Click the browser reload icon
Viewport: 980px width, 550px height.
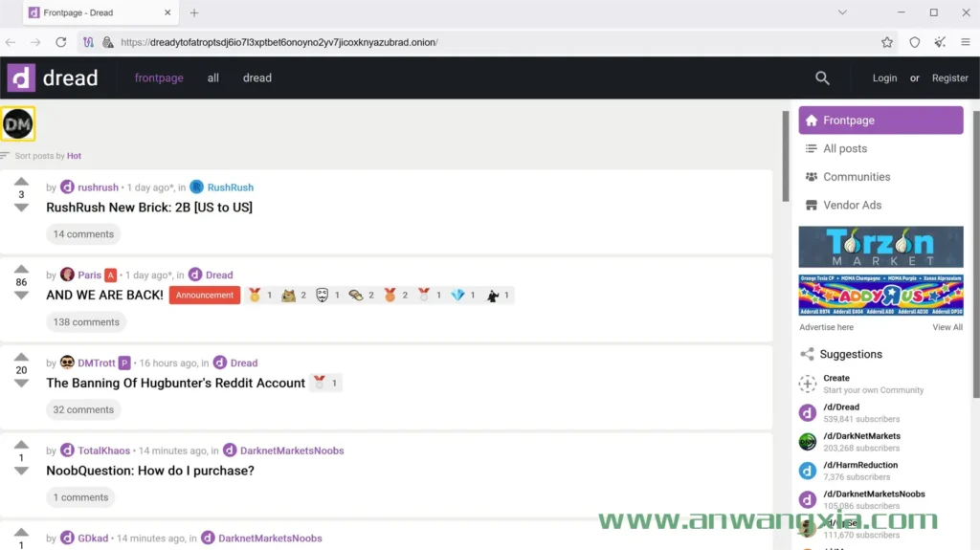61,42
